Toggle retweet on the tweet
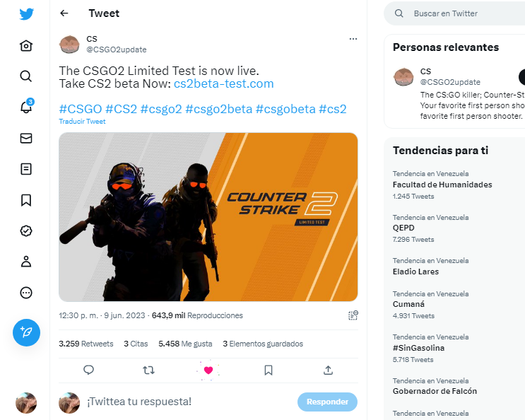Screen dimensions: 525x420 [x=148, y=370]
